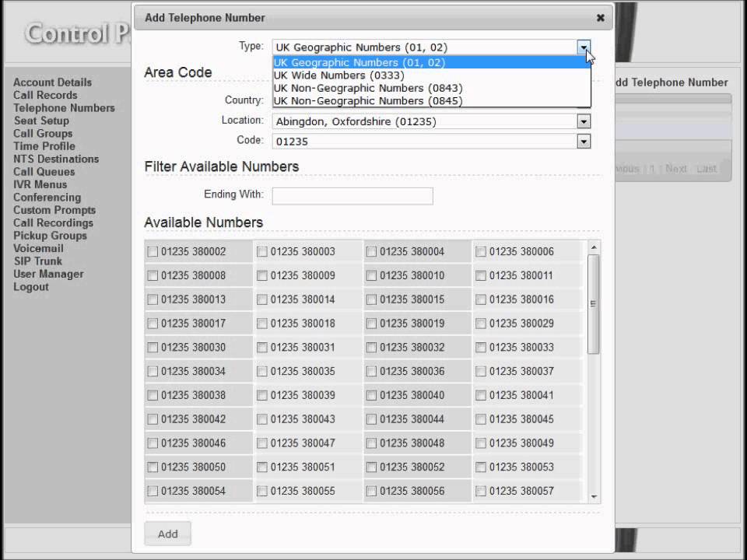Click the Ending With input field

[x=352, y=196]
